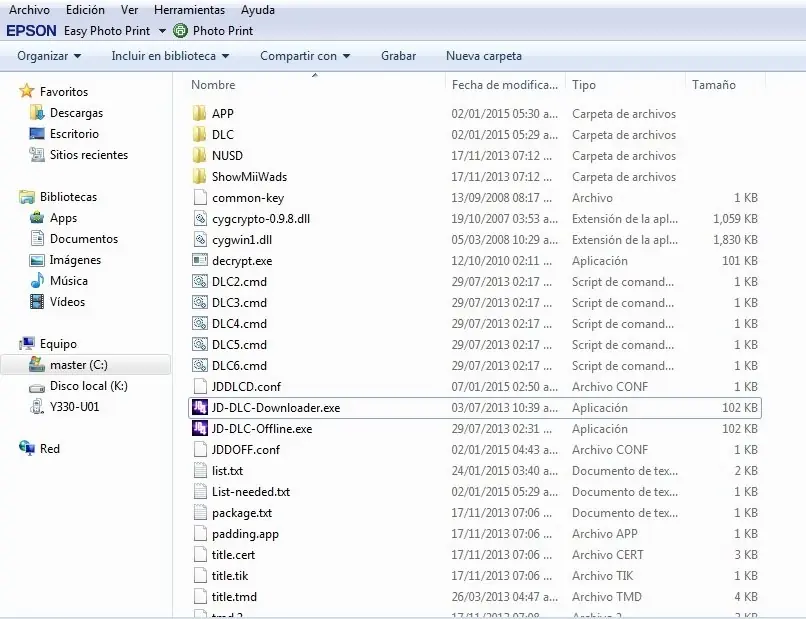Click the 1,830 KB size value
Image resolution: width=806 pixels, height=619 pixels.
(x=735, y=240)
